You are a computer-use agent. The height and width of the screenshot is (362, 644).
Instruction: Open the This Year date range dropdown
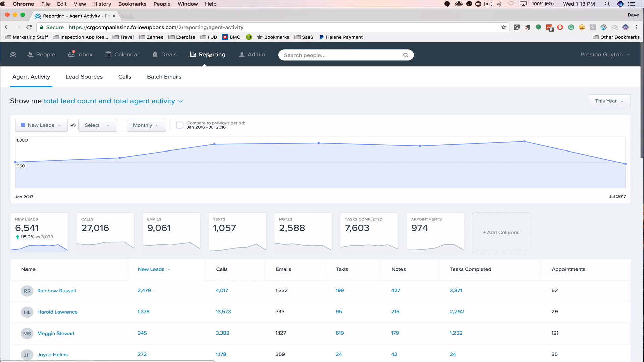[609, 101]
